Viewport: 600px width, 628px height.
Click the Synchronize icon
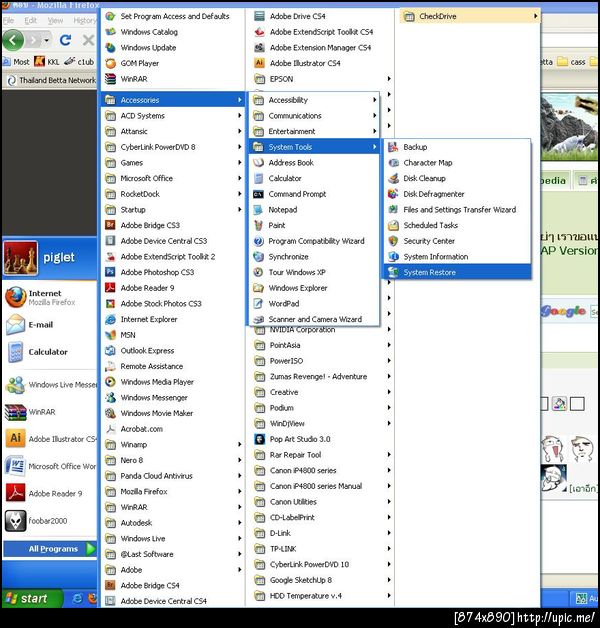tap(258, 256)
